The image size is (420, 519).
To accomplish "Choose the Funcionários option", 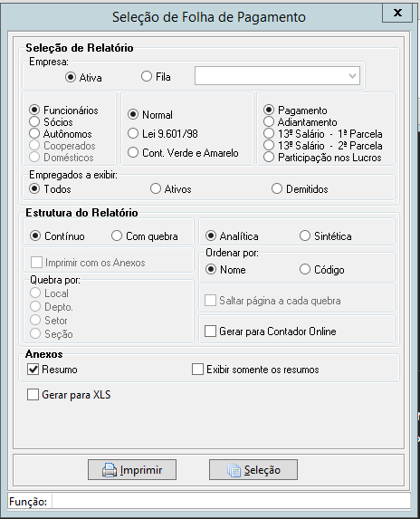I will click(34, 110).
